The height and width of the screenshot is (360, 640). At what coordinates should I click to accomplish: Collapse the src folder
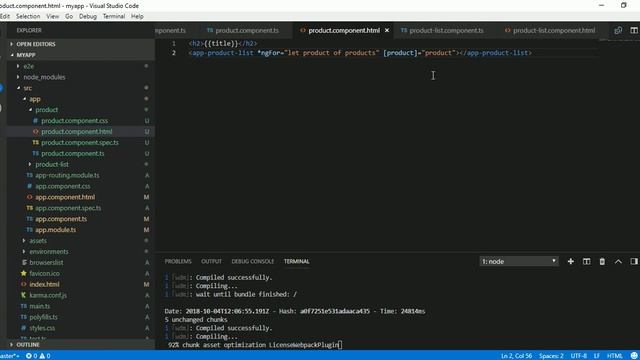click(x=27, y=88)
